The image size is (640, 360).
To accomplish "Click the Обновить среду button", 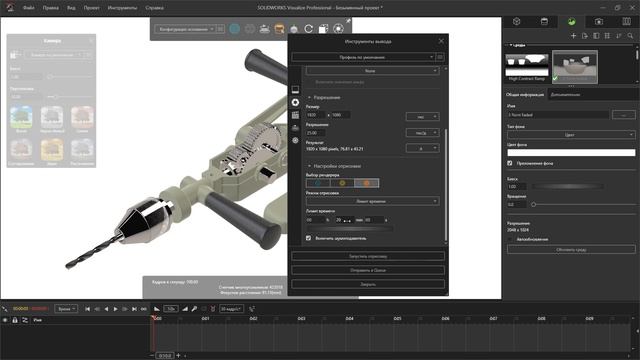I will pos(571,249).
